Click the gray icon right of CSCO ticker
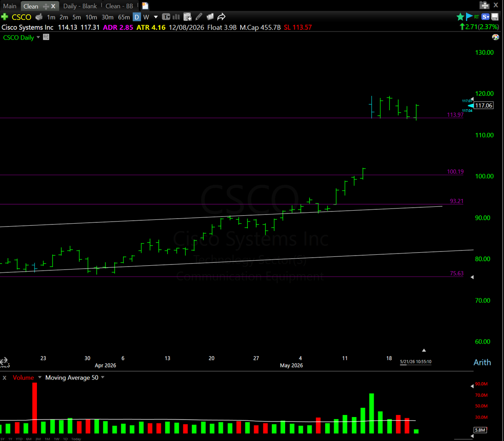The width and height of the screenshot is (504, 441). coord(39,17)
